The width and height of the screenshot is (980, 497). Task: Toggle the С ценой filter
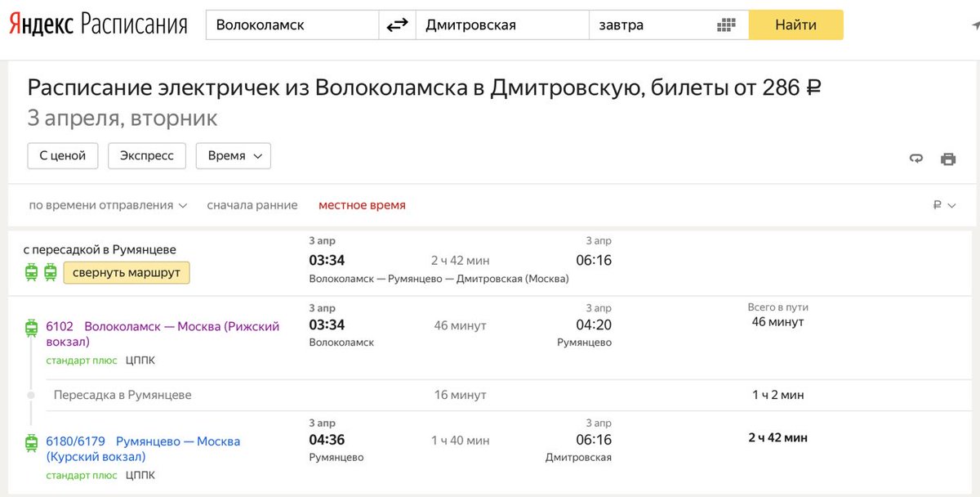63,155
